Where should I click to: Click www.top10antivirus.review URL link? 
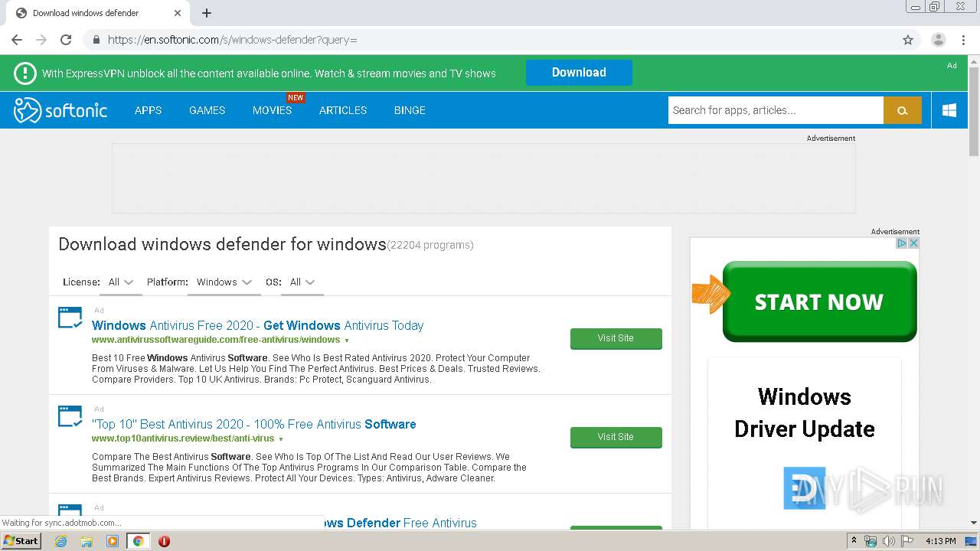(x=183, y=439)
